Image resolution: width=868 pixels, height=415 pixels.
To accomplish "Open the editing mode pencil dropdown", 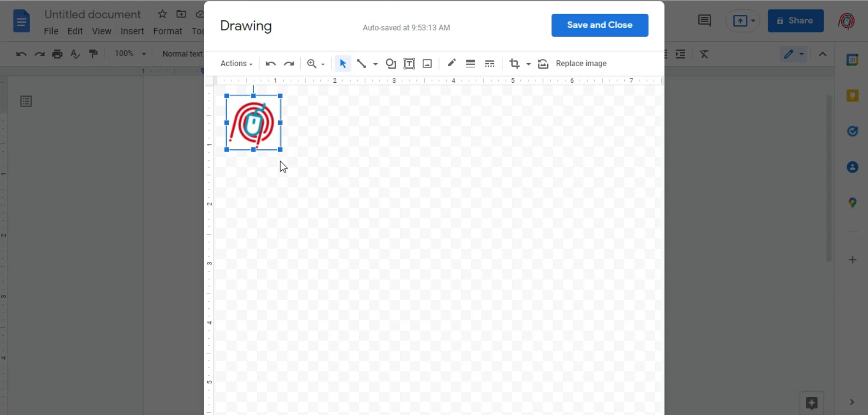I will point(794,54).
